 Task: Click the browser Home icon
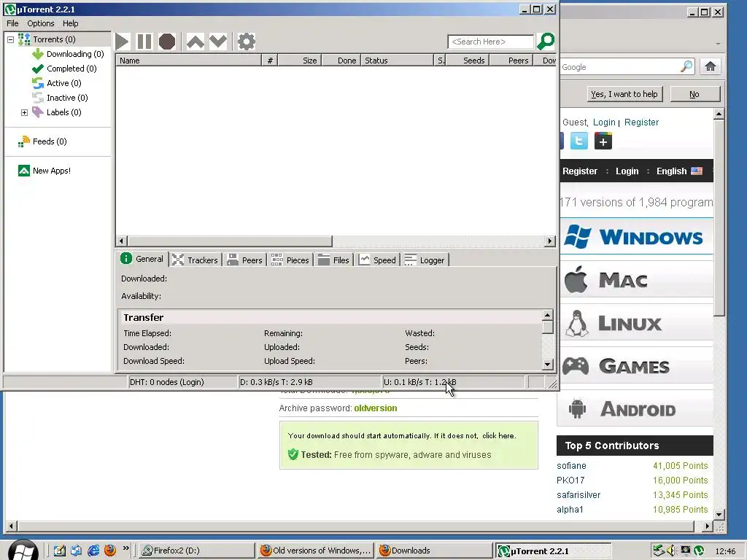click(x=711, y=66)
